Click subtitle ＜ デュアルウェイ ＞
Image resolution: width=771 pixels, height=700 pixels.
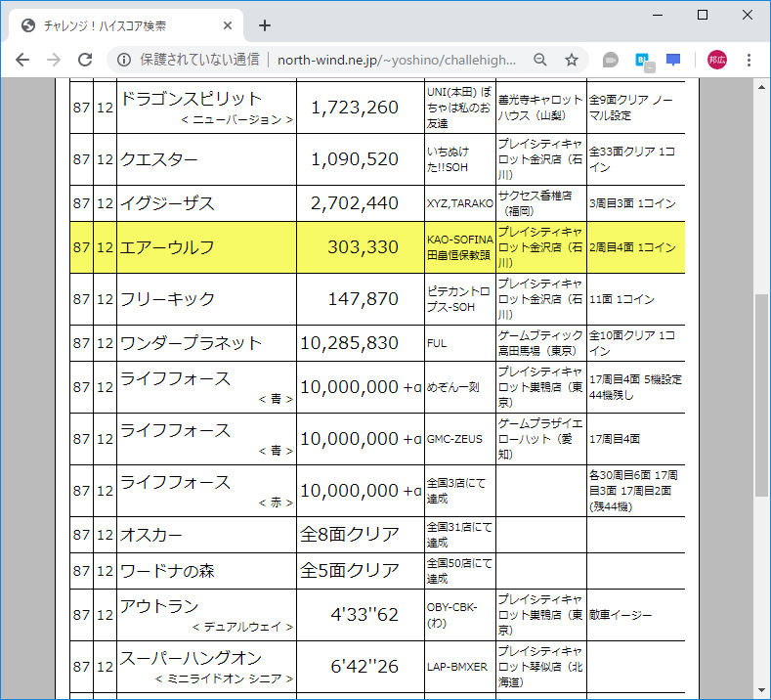click(x=242, y=627)
